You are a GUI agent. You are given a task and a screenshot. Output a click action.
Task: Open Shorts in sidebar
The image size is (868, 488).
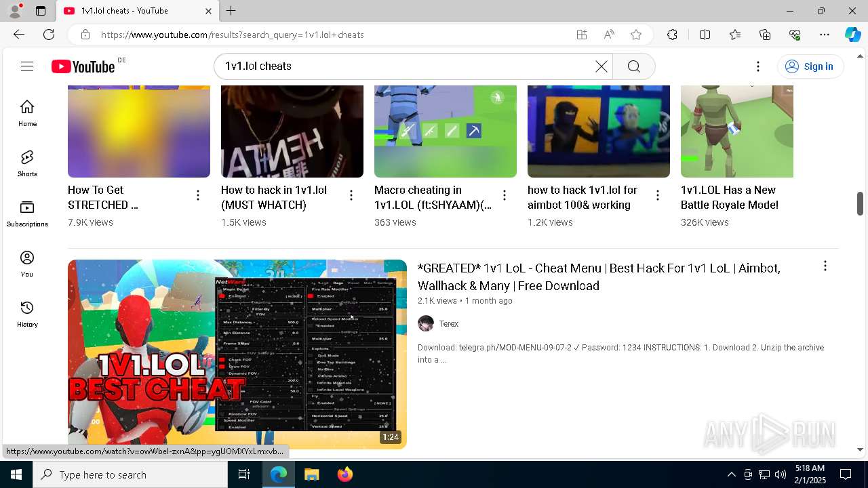click(x=27, y=163)
